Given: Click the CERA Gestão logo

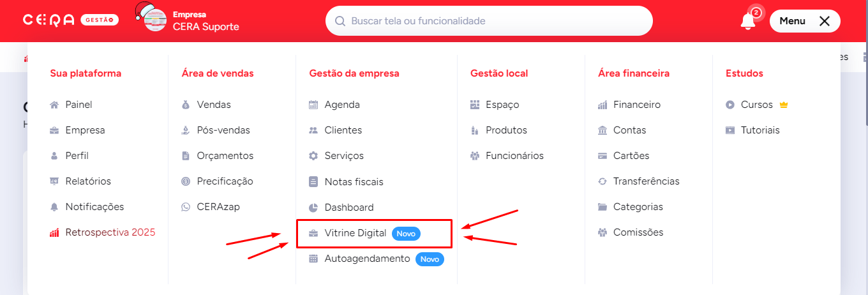Looking at the screenshot, I should point(70,20).
